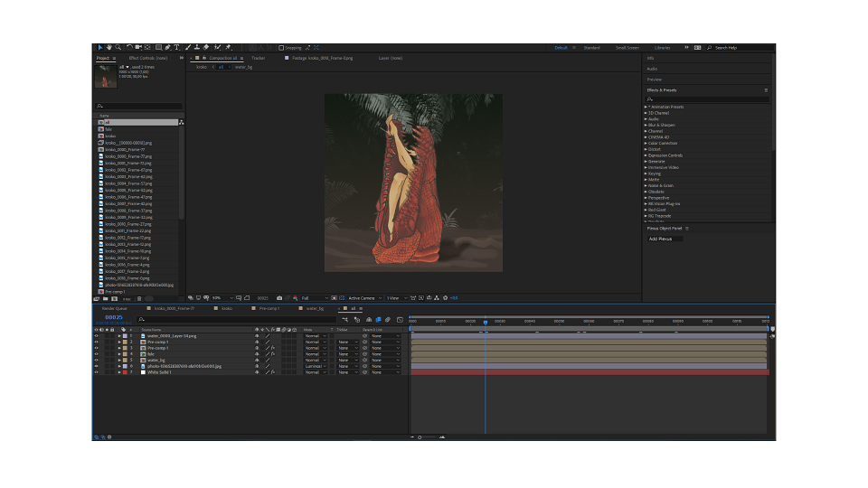Select the Type text tool

click(x=176, y=48)
